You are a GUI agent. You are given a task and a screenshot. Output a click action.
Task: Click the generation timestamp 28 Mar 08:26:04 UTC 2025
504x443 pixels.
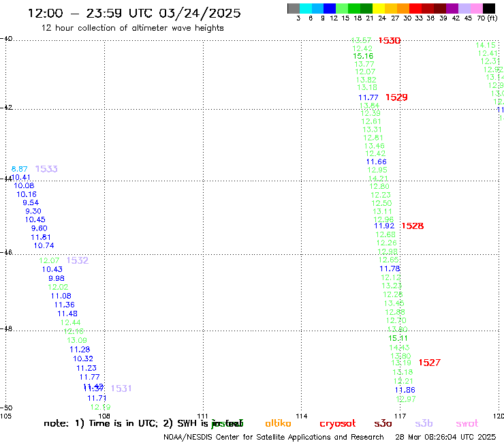[445, 437]
